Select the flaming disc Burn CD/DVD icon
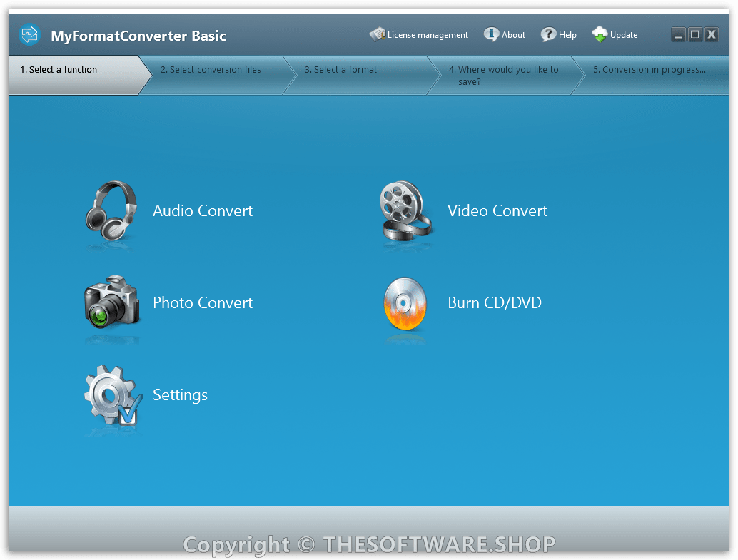This screenshot has height=560, width=738. pyautogui.click(x=405, y=303)
